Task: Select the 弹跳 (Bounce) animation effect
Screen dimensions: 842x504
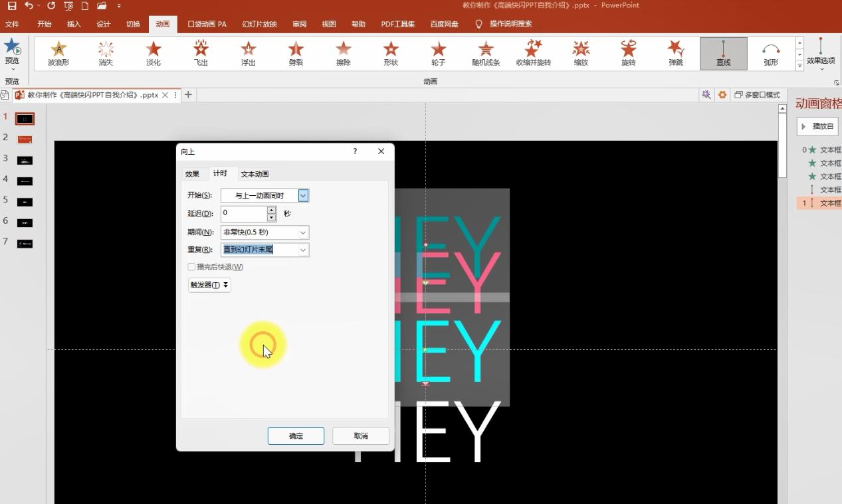Action: (675, 52)
